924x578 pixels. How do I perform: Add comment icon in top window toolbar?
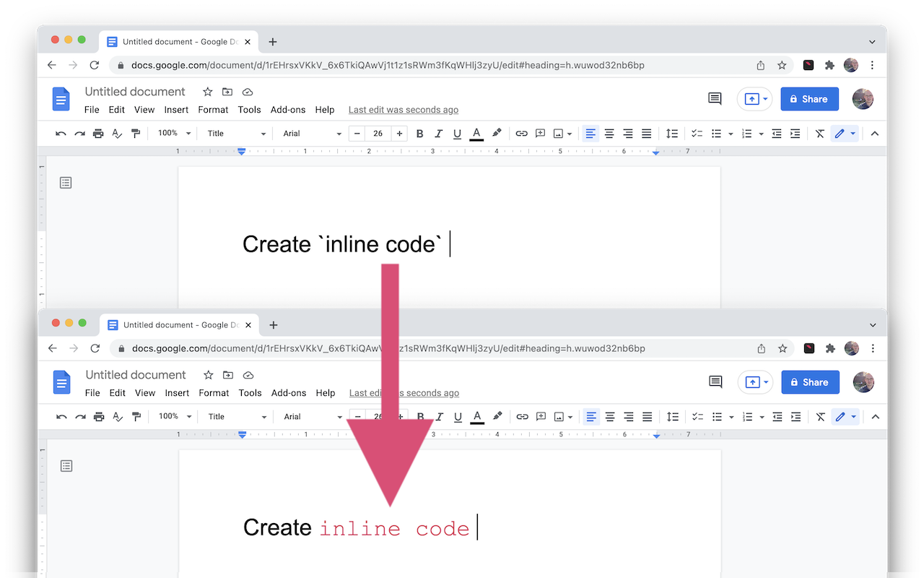[540, 134]
